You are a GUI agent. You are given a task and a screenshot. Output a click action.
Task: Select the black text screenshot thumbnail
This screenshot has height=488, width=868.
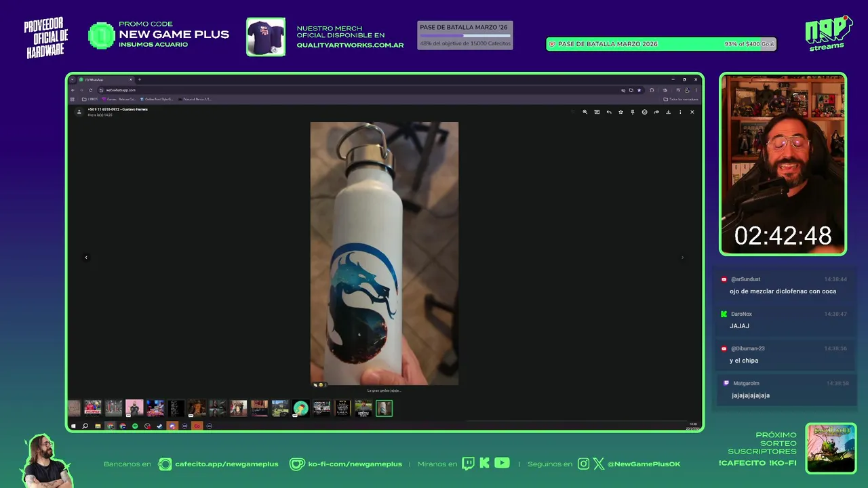[176, 408]
